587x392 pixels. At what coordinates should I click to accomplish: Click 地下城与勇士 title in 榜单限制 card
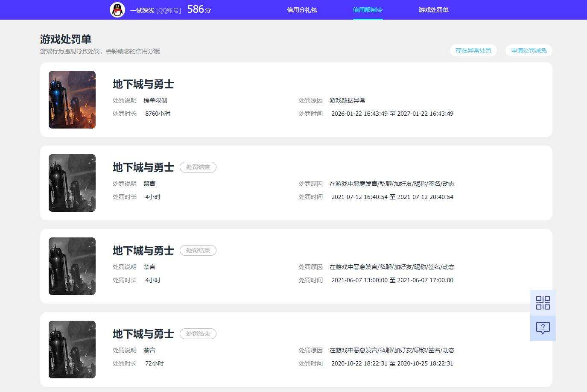pyautogui.click(x=143, y=84)
